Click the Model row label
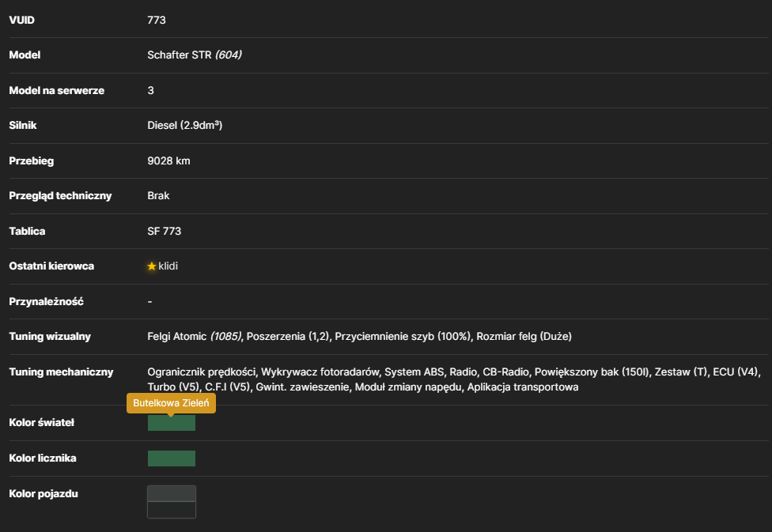This screenshot has height=532, width=772. [x=25, y=55]
